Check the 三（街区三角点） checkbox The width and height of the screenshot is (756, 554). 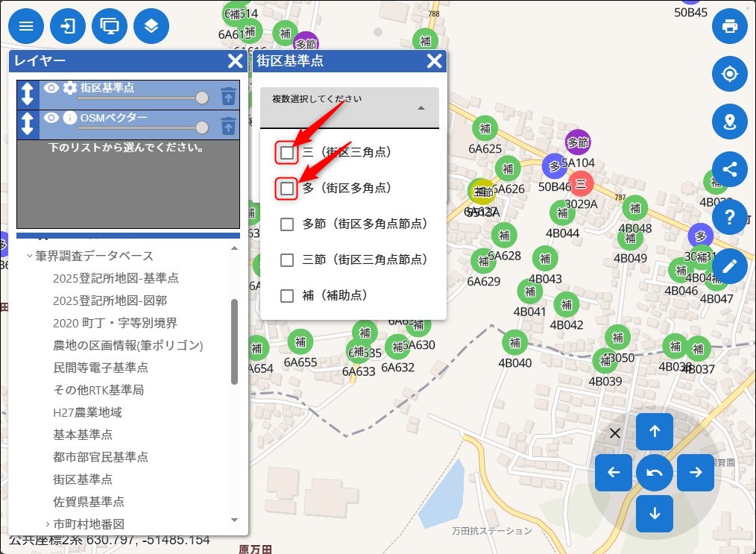click(x=287, y=152)
